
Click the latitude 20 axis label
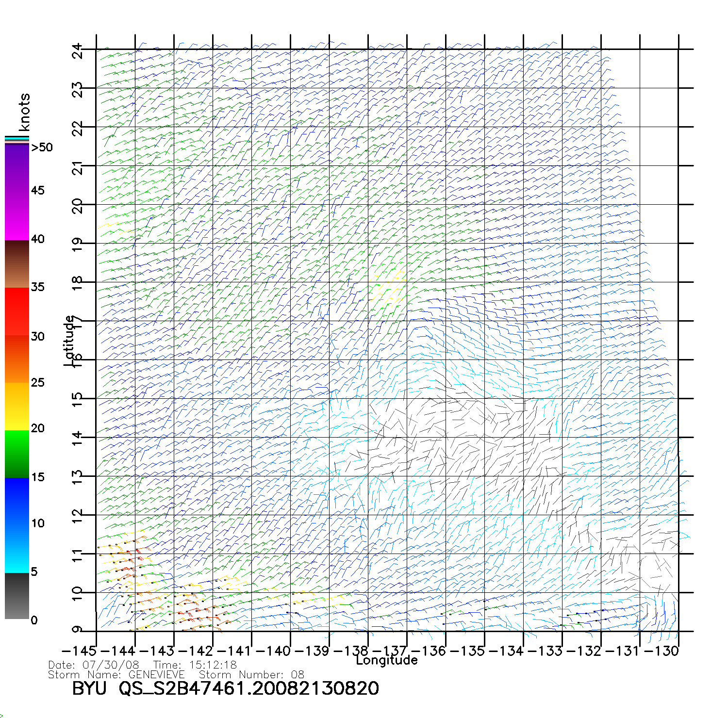[78, 206]
